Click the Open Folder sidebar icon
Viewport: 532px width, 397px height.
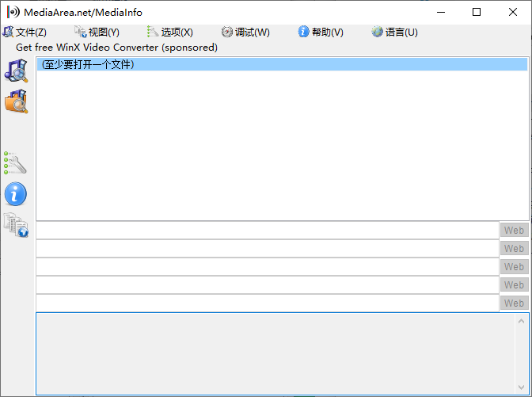[16, 101]
